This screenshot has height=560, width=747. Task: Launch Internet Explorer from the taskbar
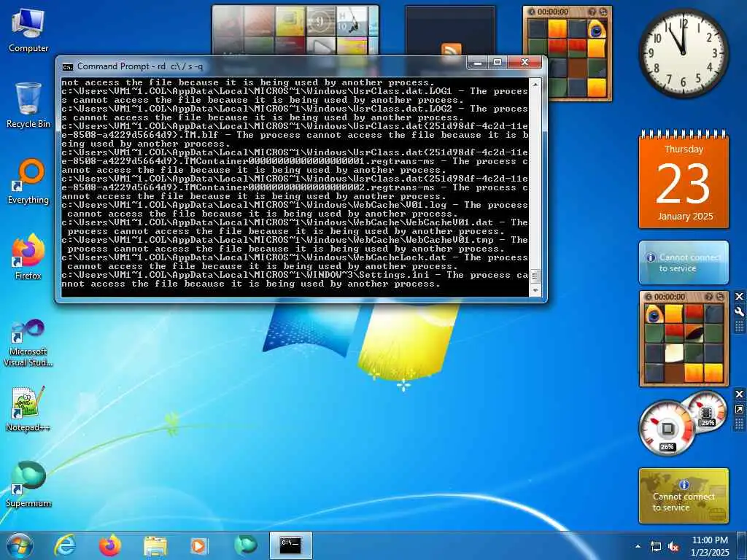pyautogui.click(x=65, y=545)
